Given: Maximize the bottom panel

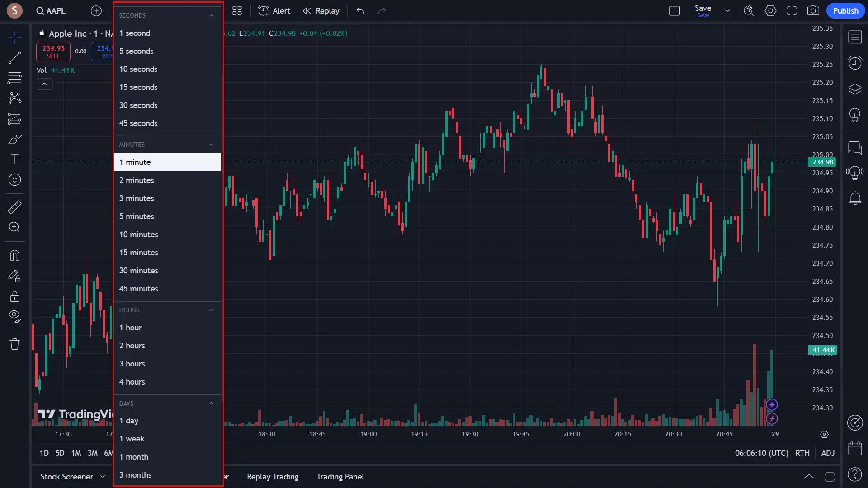Looking at the screenshot, I should (830, 477).
